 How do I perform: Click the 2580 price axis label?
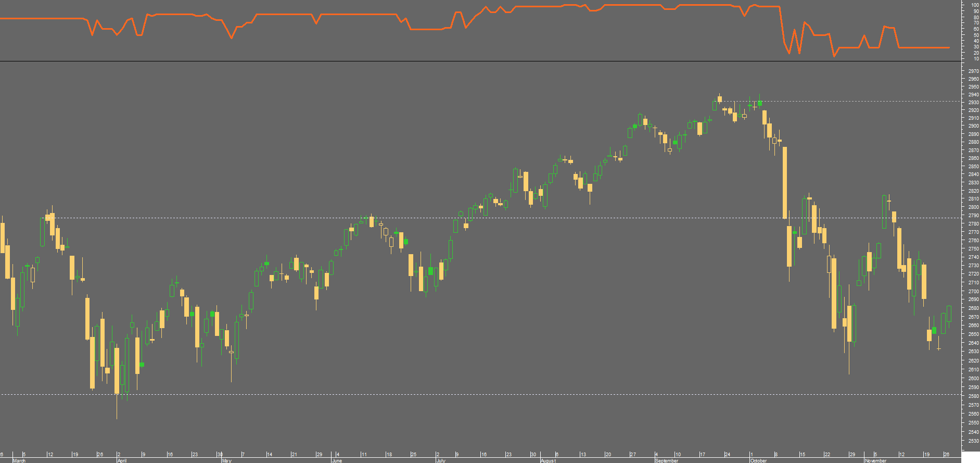973,396
